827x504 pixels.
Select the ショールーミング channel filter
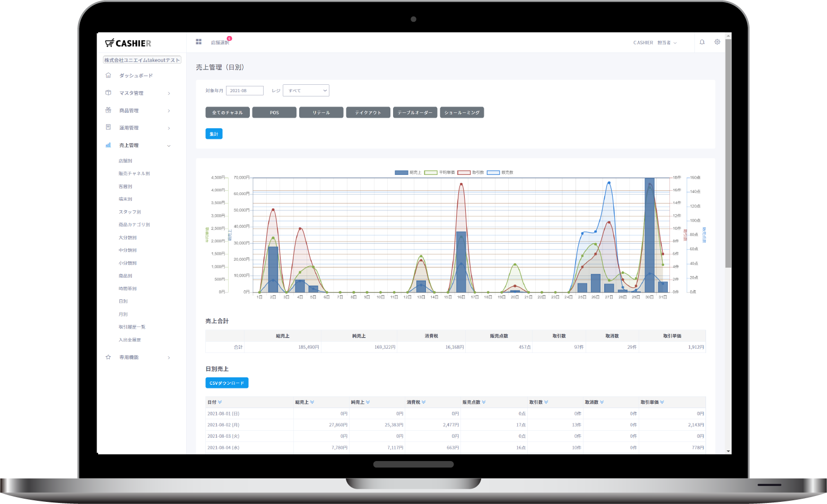(x=462, y=112)
